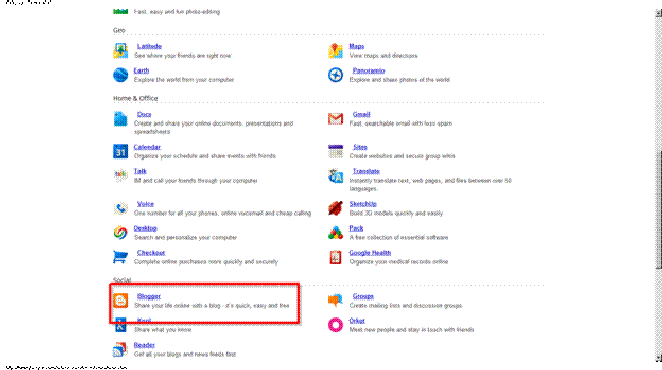The image size is (662, 370).
Task: Click the Groups icon
Action: pyautogui.click(x=335, y=300)
